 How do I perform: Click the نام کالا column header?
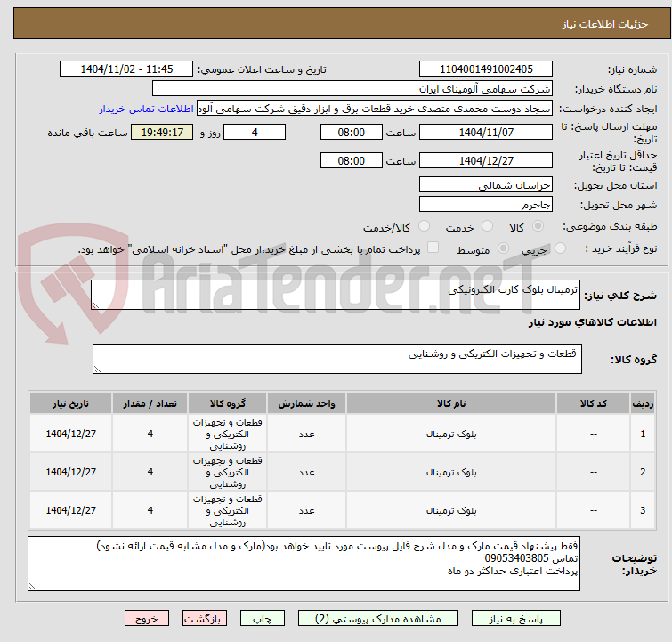coord(451,403)
